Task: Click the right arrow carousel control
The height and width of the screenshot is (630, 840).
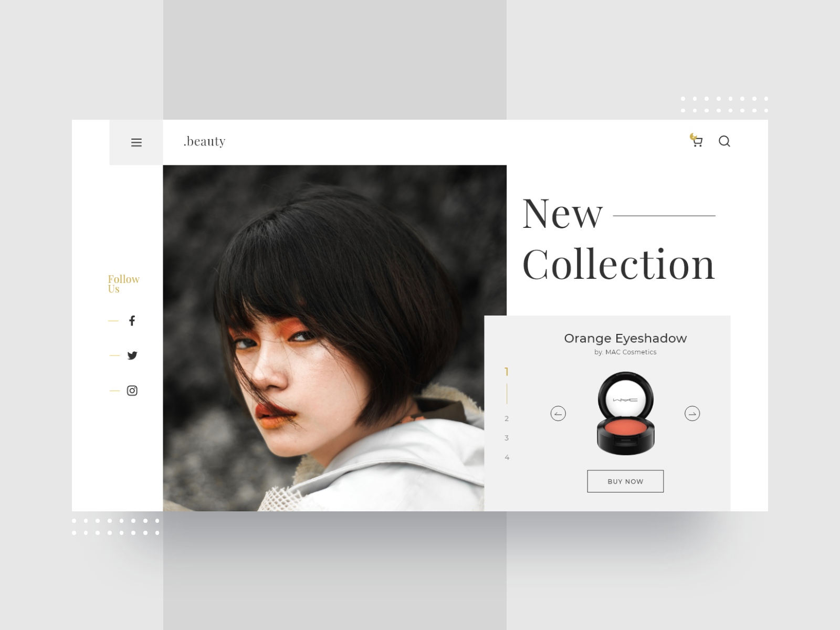Action: (692, 414)
